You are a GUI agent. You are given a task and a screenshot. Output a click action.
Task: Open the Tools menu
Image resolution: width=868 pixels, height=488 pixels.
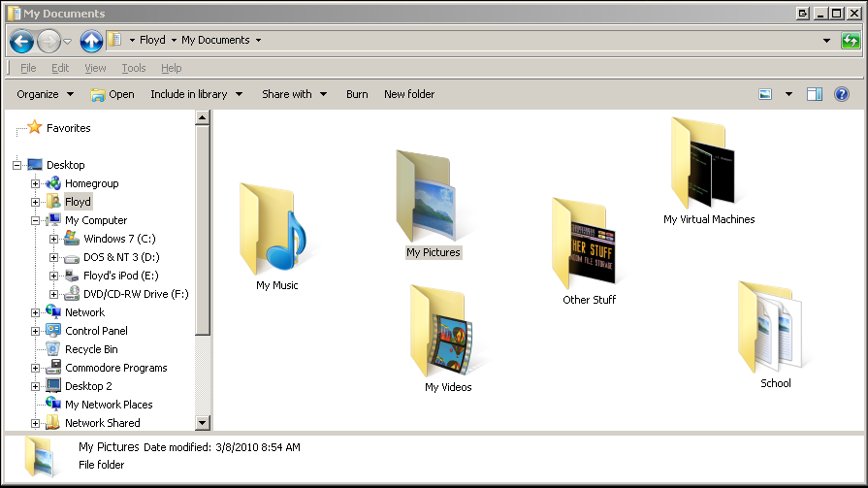(x=134, y=68)
